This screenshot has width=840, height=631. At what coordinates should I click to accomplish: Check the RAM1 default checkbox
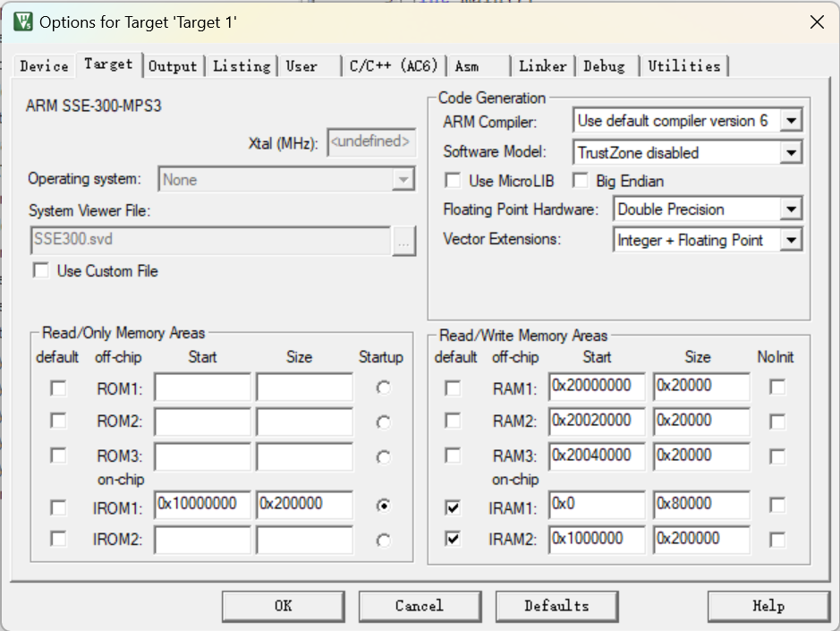click(454, 388)
